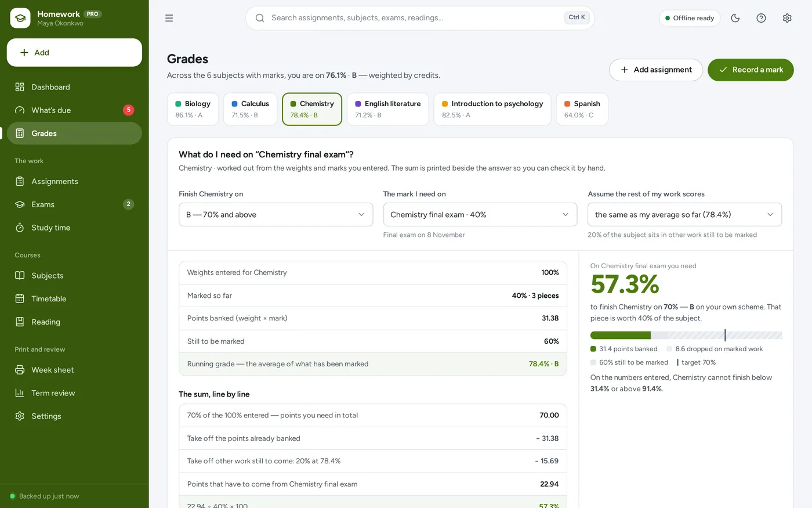
Task: Click the Backed up just now status
Action: pyautogui.click(x=45, y=496)
